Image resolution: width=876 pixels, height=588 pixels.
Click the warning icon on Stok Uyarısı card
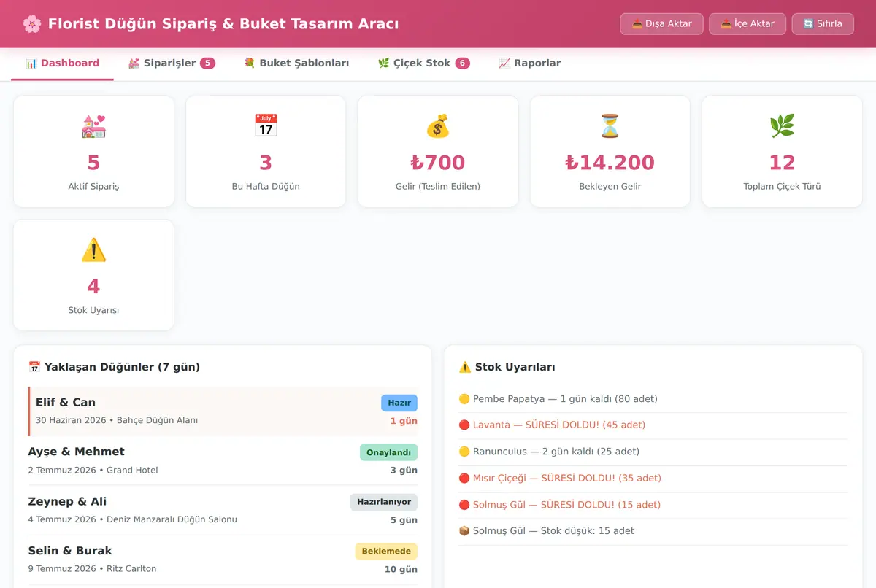(x=93, y=250)
